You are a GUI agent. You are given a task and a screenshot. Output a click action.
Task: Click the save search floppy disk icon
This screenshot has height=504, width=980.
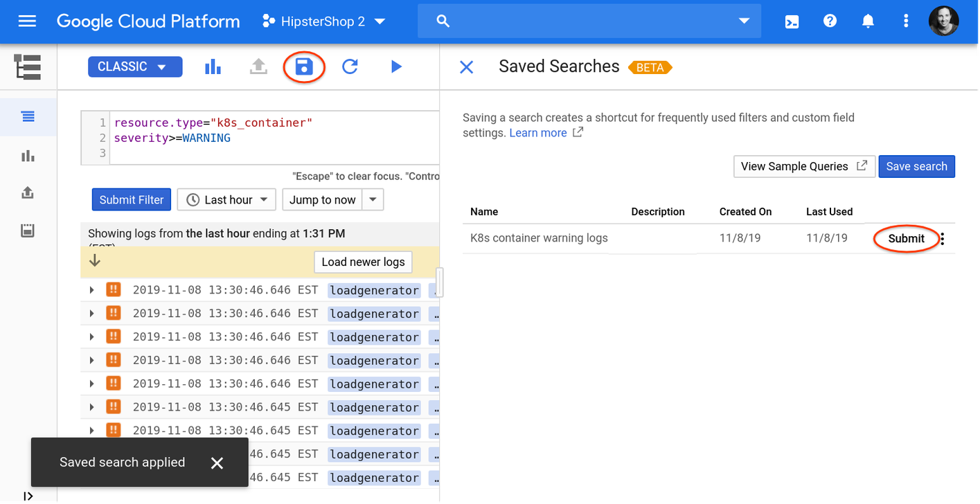(x=304, y=66)
